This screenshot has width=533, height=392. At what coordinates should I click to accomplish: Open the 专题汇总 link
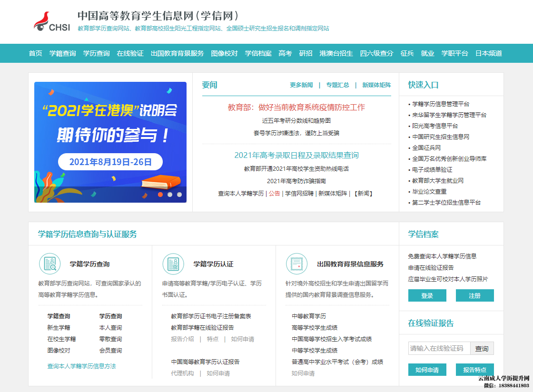[x=338, y=85]
